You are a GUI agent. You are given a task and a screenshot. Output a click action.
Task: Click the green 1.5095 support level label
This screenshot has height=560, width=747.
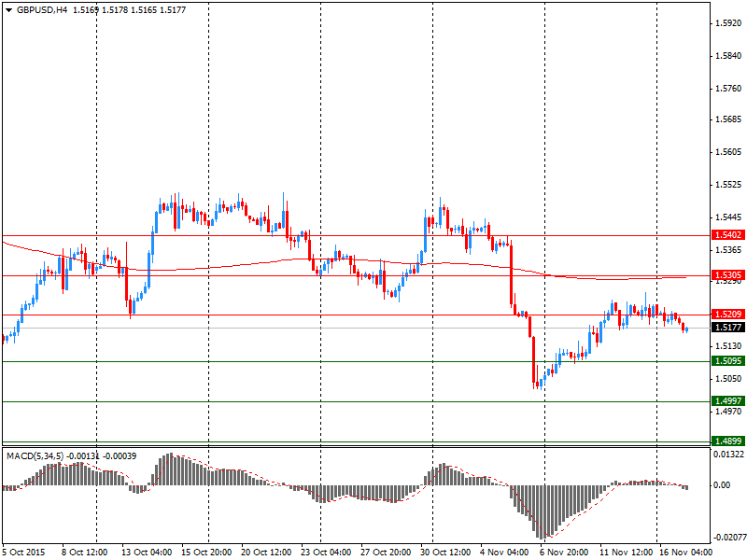coord(727,361)
